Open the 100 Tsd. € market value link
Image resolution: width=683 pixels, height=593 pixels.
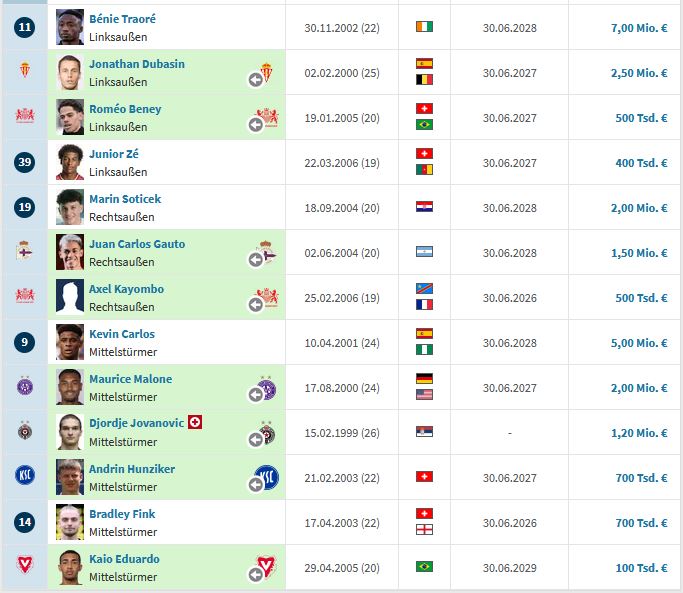(x=641, y=568)
